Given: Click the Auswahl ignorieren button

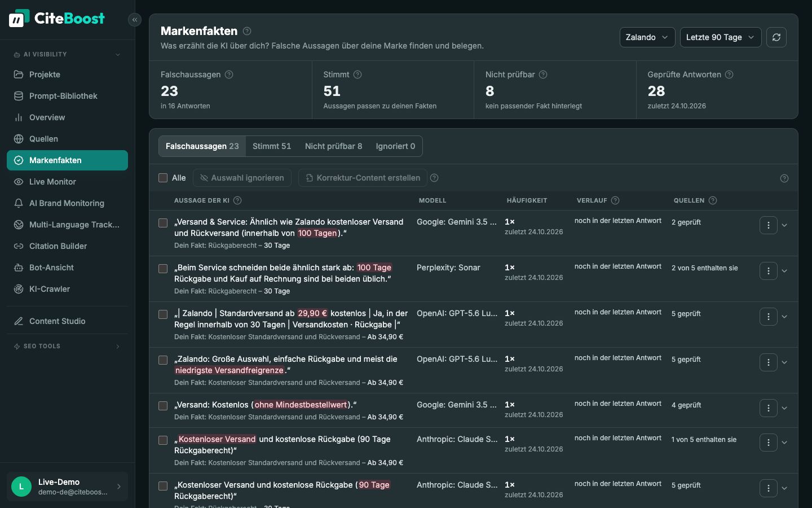Looking at the screenshot, I should (242, 178).
